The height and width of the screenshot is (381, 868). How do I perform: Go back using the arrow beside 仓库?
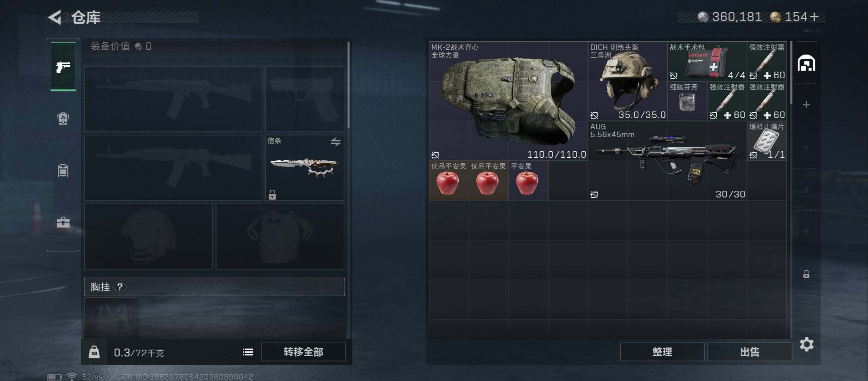[x=55, y=17]
